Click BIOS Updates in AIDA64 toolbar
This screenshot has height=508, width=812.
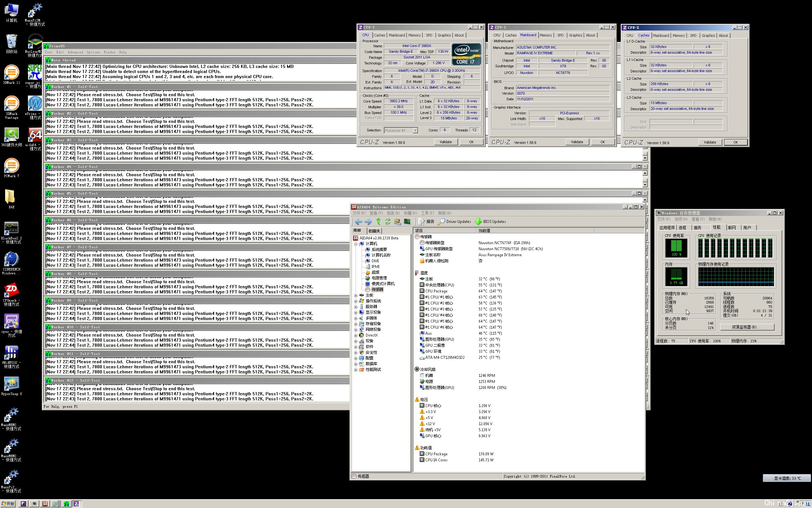pos(490,222)
